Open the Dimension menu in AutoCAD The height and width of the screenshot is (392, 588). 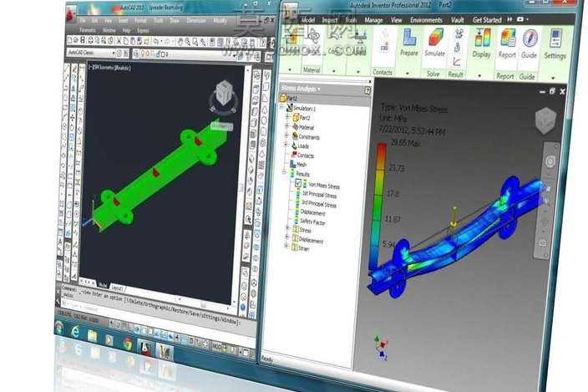tap(196, 21)
